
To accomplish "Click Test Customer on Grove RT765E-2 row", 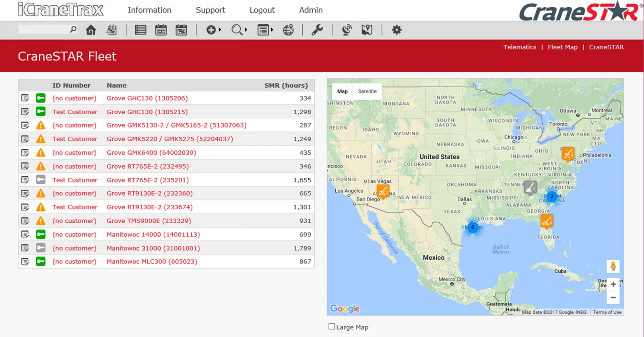I will pyautogui.click(x=75, y=180).
